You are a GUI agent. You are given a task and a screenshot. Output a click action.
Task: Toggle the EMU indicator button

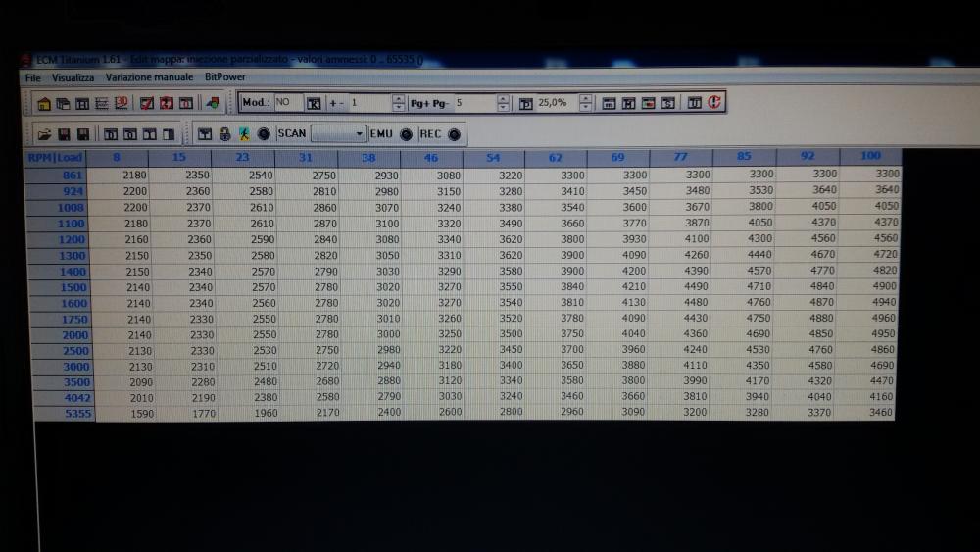(406, 134)
